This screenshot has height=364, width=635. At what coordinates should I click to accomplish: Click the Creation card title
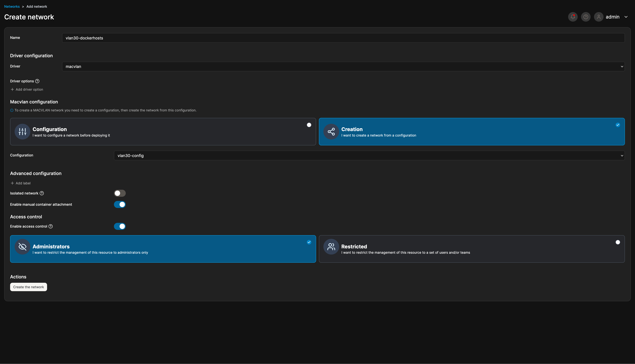click(x=352, y=129)
